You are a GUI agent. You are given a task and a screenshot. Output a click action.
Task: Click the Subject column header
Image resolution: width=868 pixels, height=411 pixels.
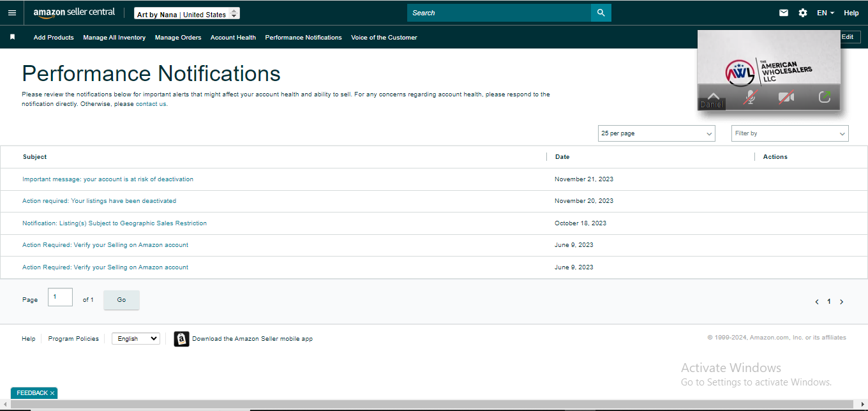35,157
